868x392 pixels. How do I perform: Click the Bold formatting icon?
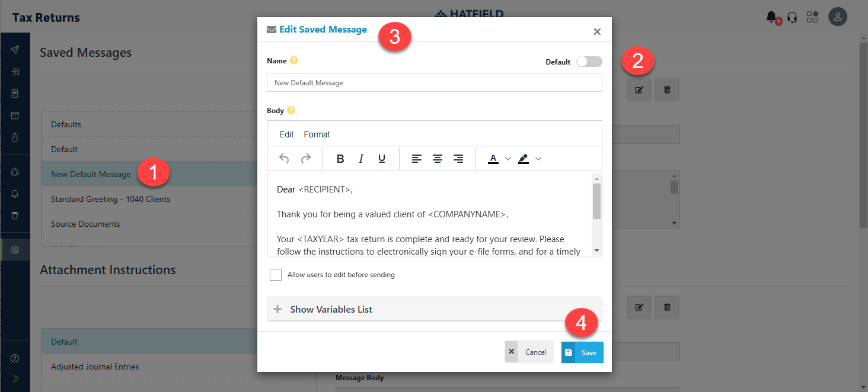pos(340,159)
